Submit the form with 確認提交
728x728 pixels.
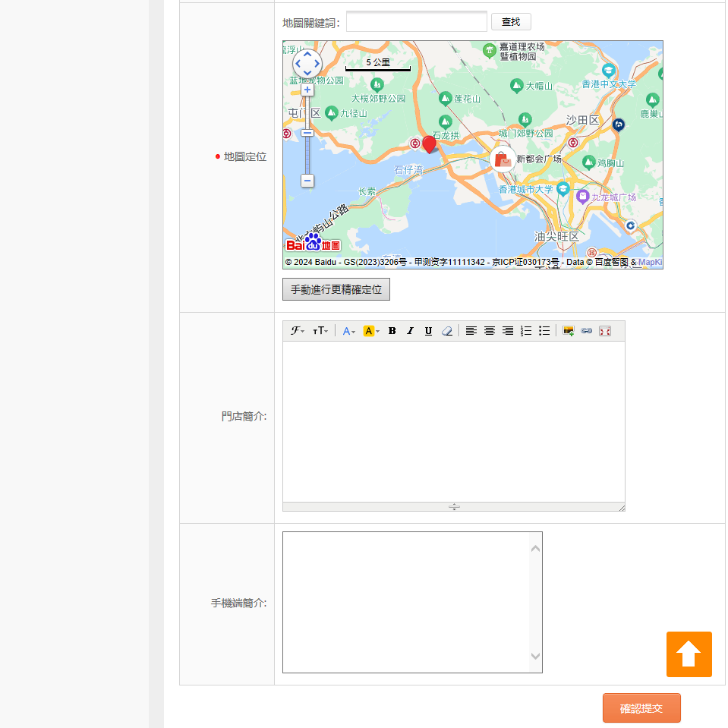[641, 708]
